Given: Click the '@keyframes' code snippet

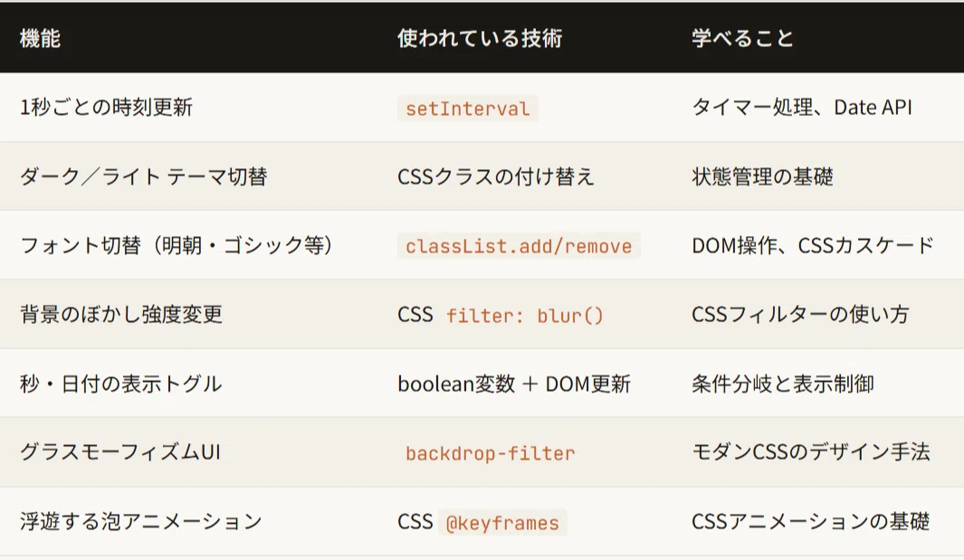Looking at the screenshot, I should tap(502, 523).
